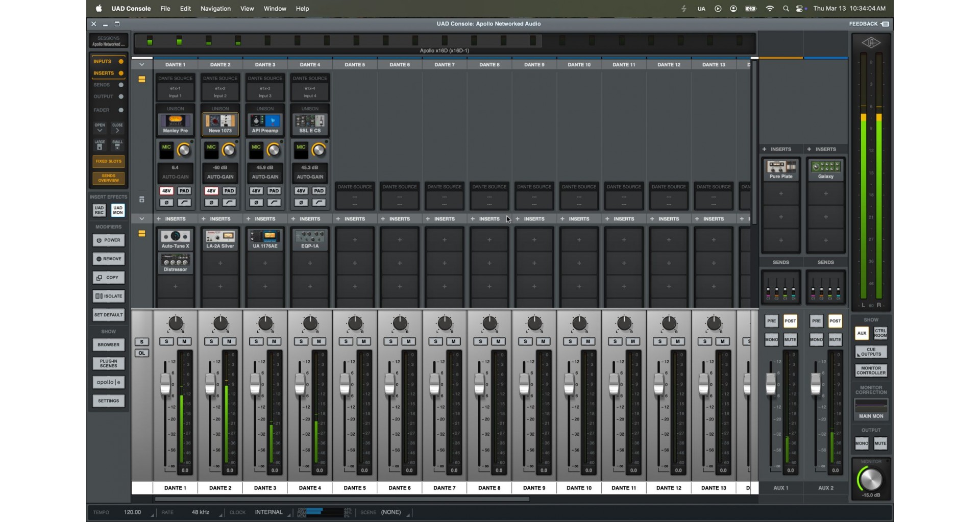Open the File menu
The width and height of the screenshot is (980, 522).
click(x=165, y=9)
